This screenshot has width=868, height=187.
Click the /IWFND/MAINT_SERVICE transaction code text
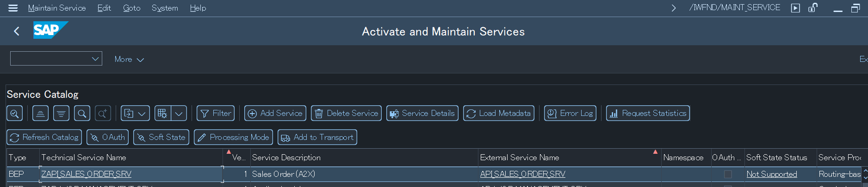[x=734, y=7]
